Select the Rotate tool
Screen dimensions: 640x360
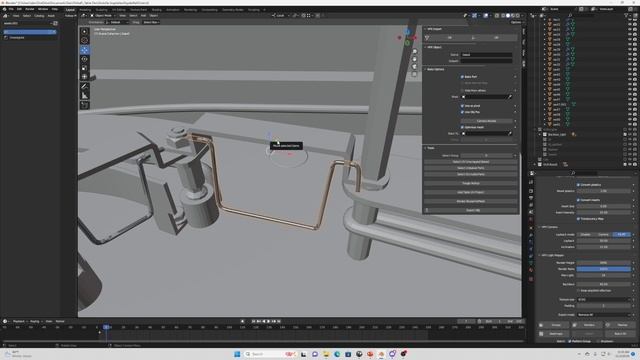(x=84, y=59)
